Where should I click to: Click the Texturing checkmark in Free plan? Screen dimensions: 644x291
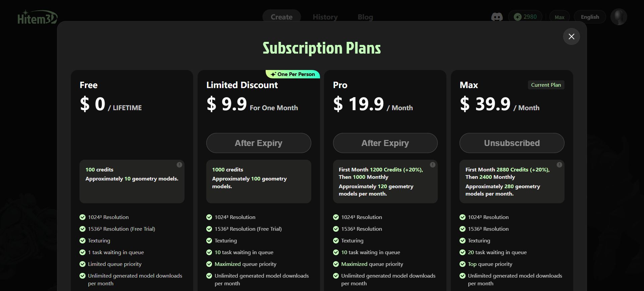[x=83, y=240]
